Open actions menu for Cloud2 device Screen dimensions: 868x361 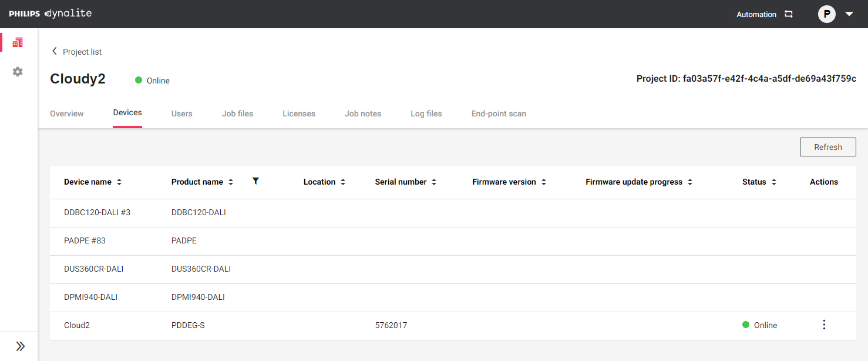click(824, 325)
